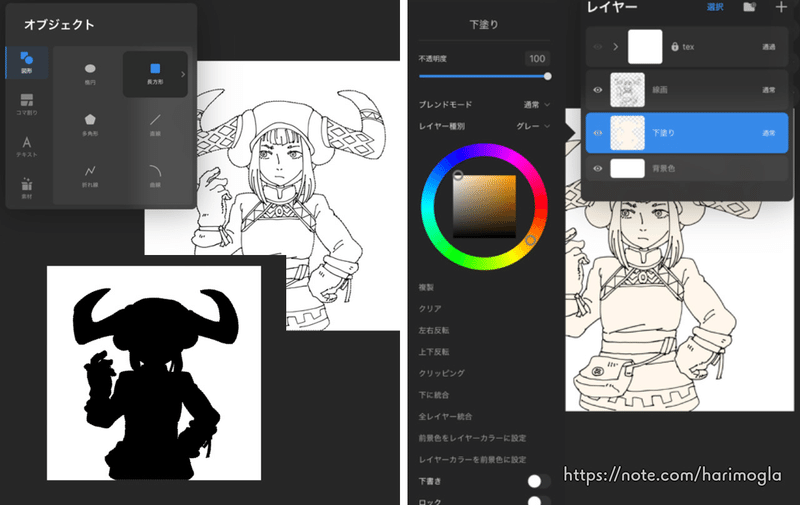Viewport: 800px width, 505px height.
Task: Show the hidden tex layer group
Action: (597, 46)
